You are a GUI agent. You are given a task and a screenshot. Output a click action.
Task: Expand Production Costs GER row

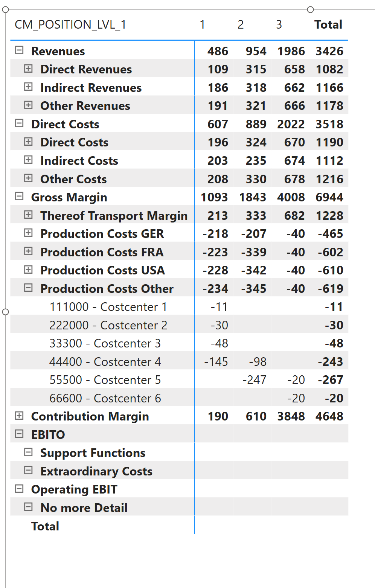click(x=28, y=233)
